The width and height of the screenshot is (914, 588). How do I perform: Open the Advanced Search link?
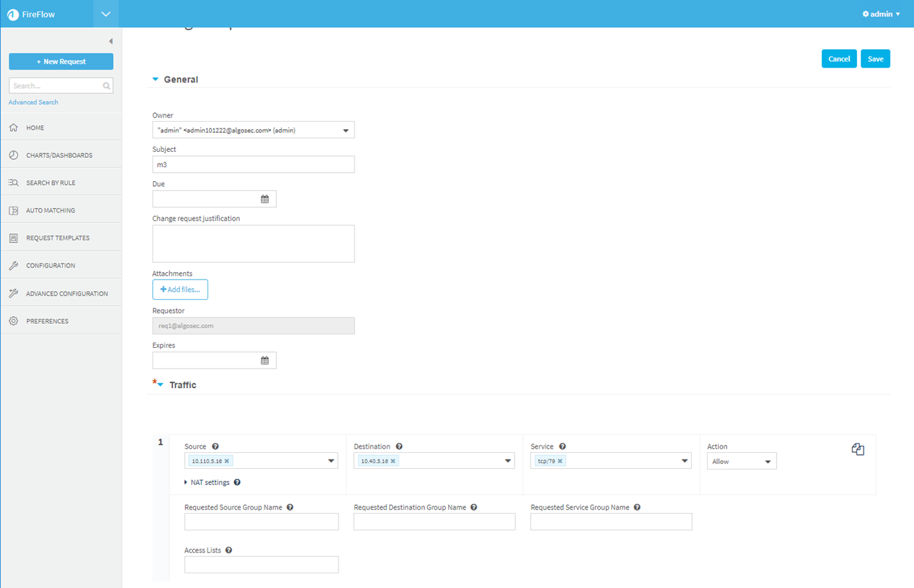pyautogui.click(x=33, y=102)
